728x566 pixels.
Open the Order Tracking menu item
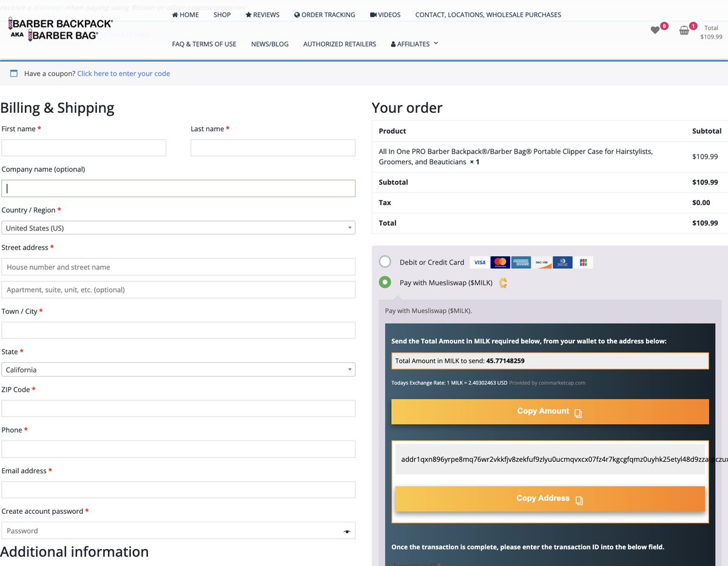325,15
